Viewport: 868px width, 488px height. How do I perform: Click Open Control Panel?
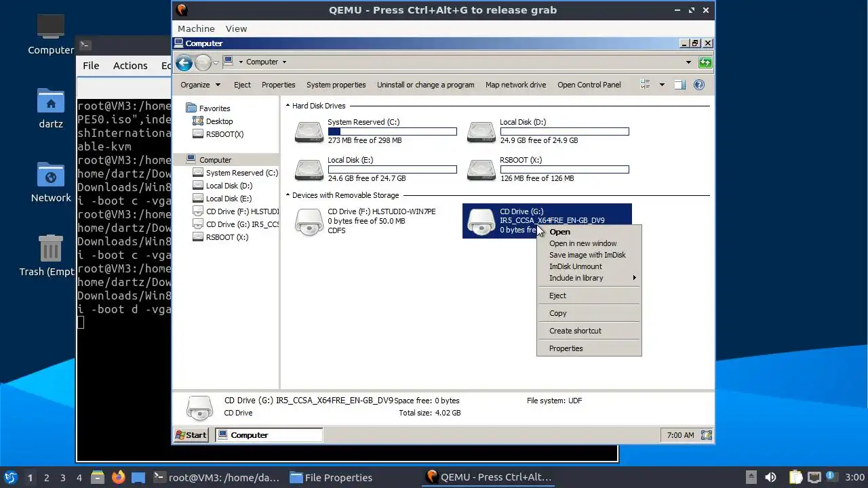click(589, 85)
